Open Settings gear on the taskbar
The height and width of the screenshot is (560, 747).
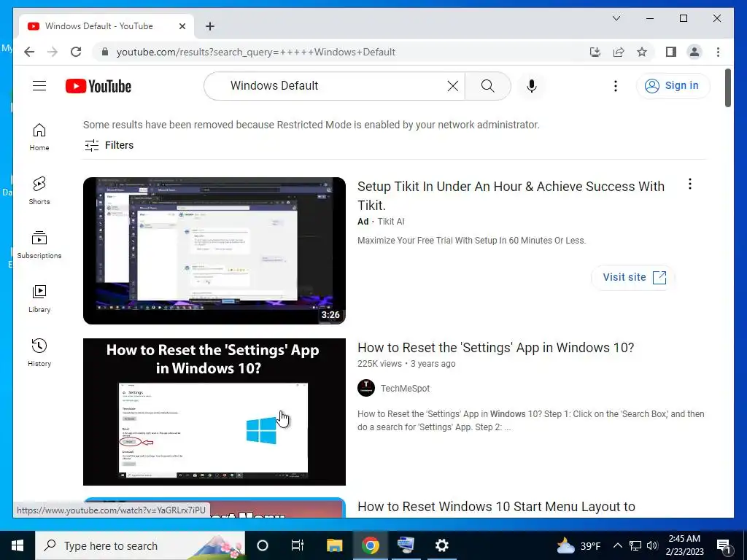[441, 545]
